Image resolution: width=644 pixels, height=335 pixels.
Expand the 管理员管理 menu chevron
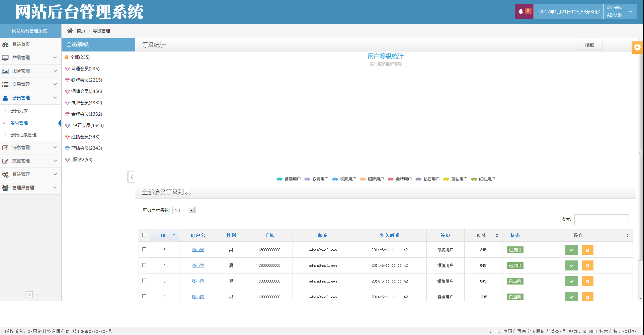(55, 188)
